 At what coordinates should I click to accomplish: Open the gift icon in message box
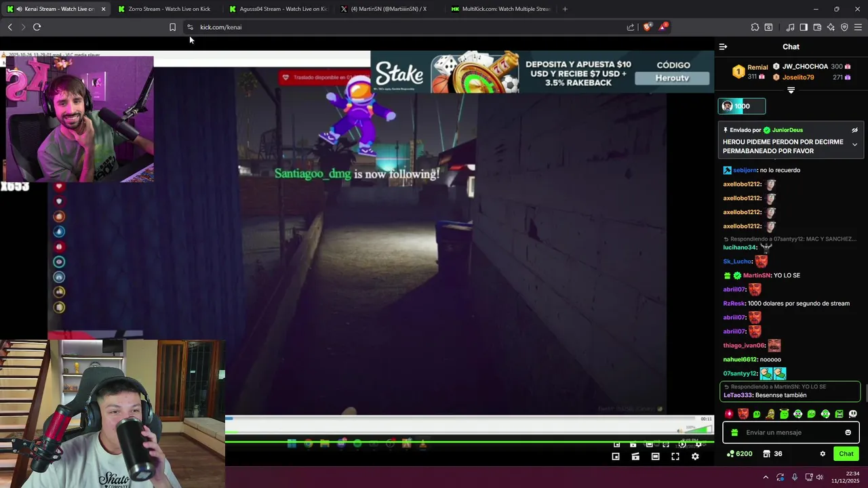(x=734, y=432)
